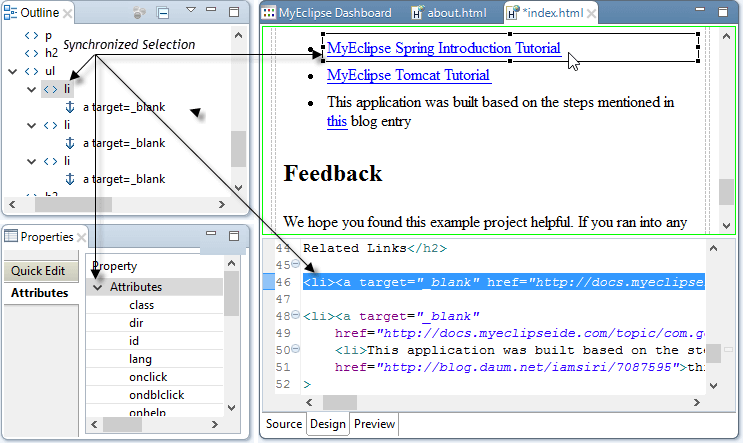Click the design pane vertical scrollbar thumb
The height and width of the screenshot is (443, 743).
(726, 192)
